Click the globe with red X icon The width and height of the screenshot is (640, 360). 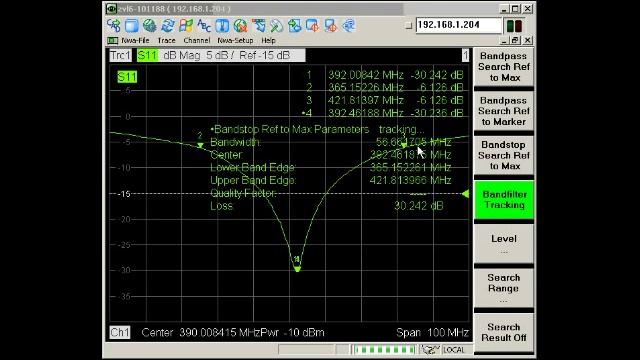[x=240, y=25]
